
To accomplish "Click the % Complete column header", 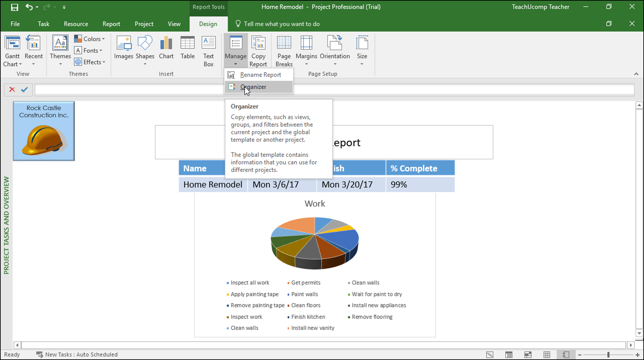I will [x=420, y=168].
